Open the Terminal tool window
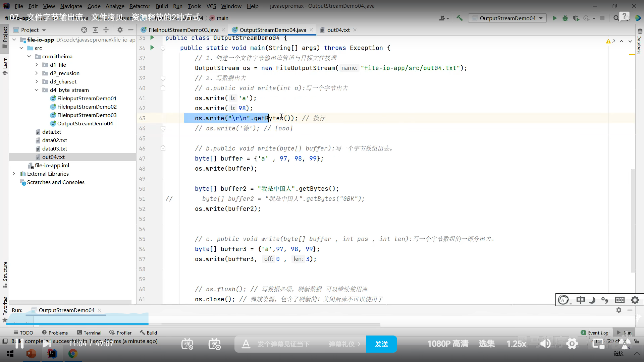The width and height of the screenshot is (644, 362). click(89, 333)
